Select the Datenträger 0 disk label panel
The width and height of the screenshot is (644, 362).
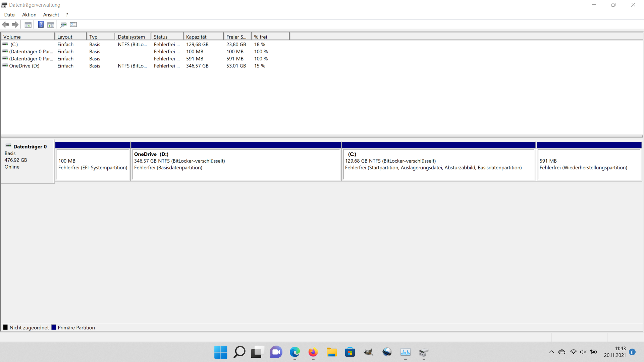point(28,162)
